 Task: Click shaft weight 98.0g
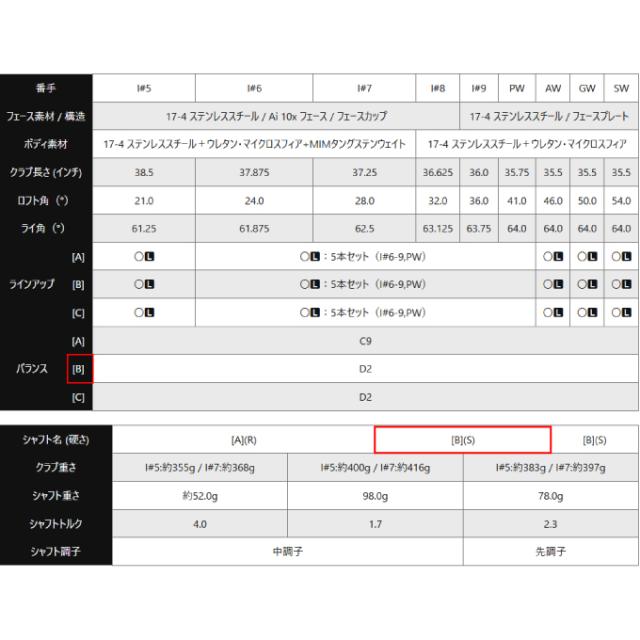tap(375, 496)
